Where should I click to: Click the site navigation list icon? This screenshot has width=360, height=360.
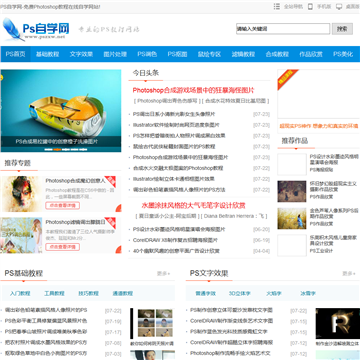pyautogui.click(x=277, y=7)
